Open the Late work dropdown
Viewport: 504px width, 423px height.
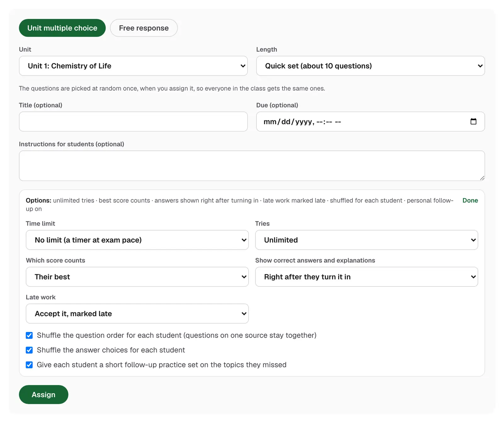tap(137, 314)
